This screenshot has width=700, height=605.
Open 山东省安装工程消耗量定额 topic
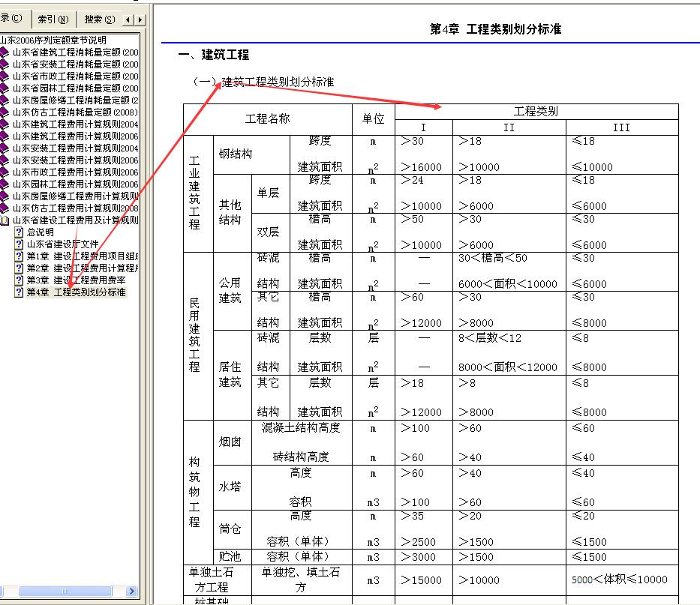(76, 64)
